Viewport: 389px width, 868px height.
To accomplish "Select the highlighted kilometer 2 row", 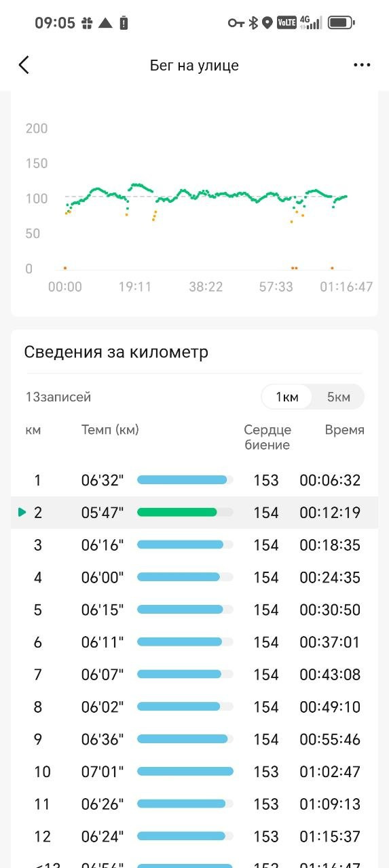I will 194,513.
